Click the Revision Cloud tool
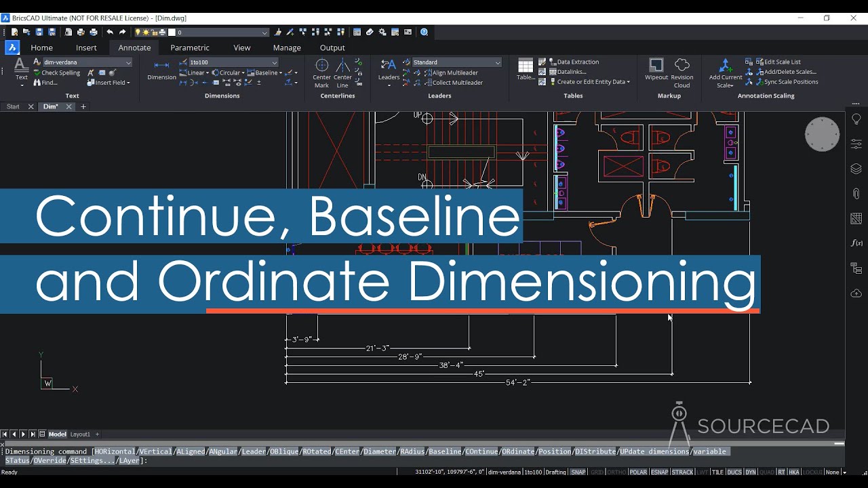 click(x=681, y=70)
